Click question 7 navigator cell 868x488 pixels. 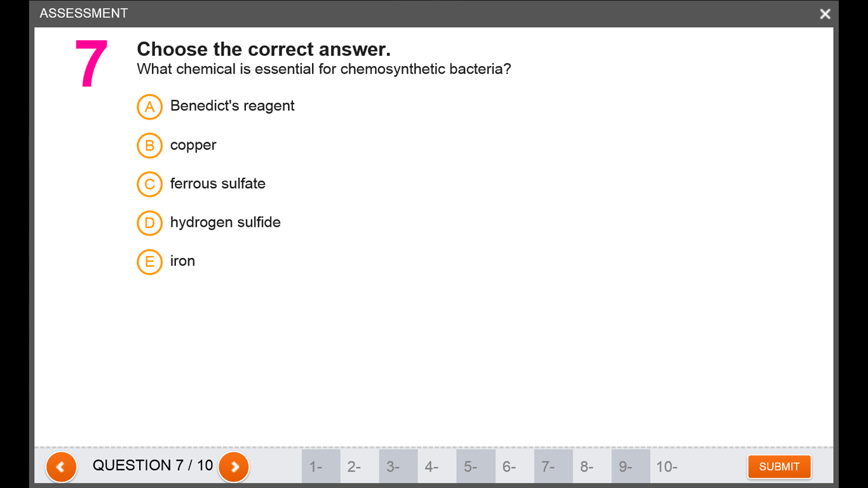coord(553,466)
